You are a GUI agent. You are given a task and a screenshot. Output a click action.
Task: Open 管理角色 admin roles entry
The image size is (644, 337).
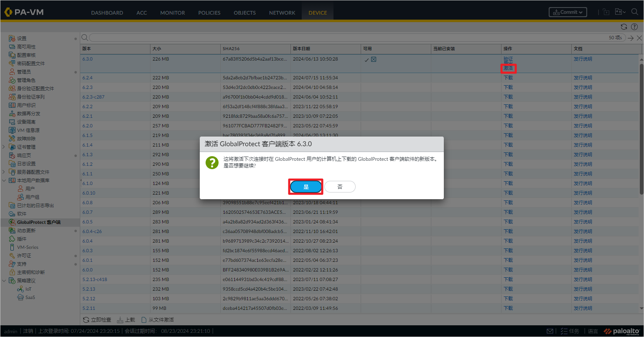click(26, 80)
